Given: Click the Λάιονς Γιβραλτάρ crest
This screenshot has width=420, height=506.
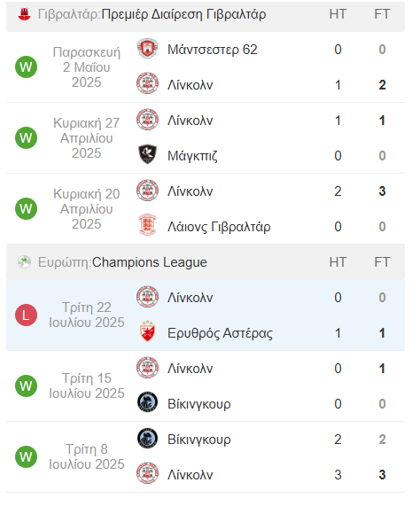Looking at the screenshot, I should [147, 225].
